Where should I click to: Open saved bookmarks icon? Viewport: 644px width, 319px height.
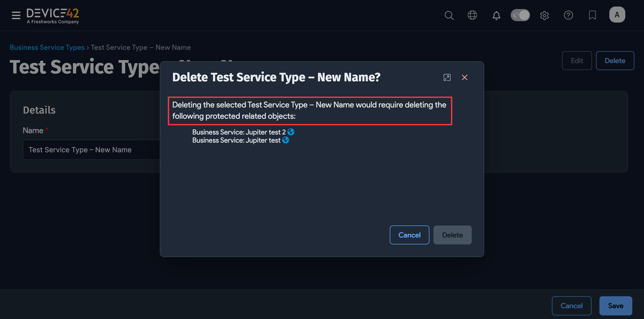pyautogui.click(x=592, y=15)
